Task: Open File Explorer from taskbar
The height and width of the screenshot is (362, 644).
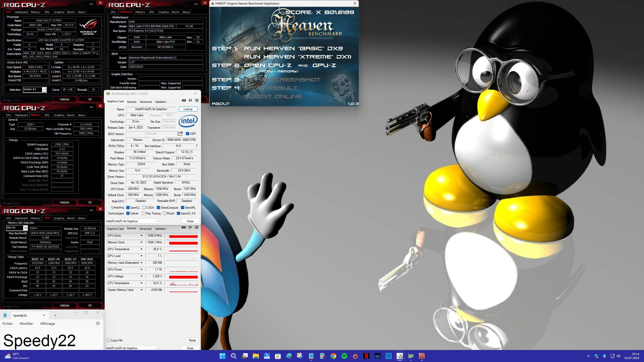Action: coord(256,356)
